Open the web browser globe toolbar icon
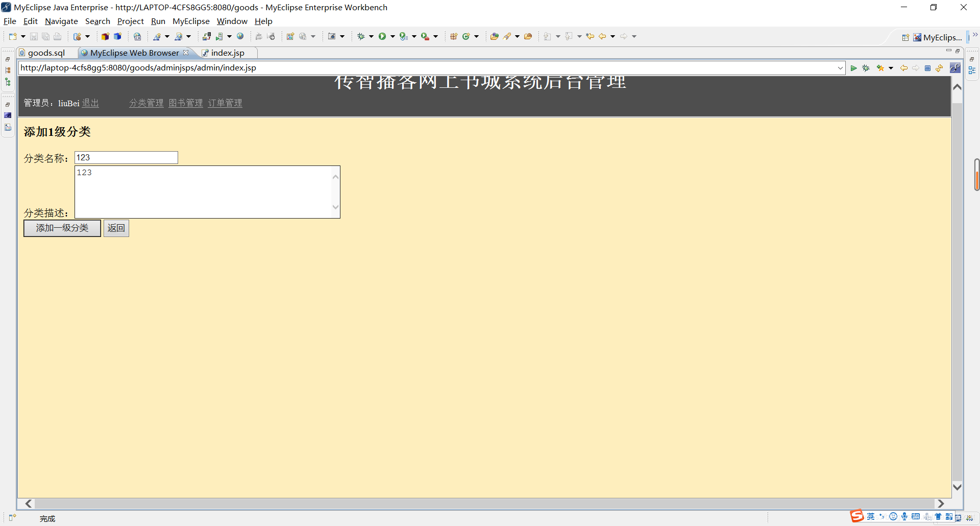Viewport: 980px width, 526px height. click(240, 36)
